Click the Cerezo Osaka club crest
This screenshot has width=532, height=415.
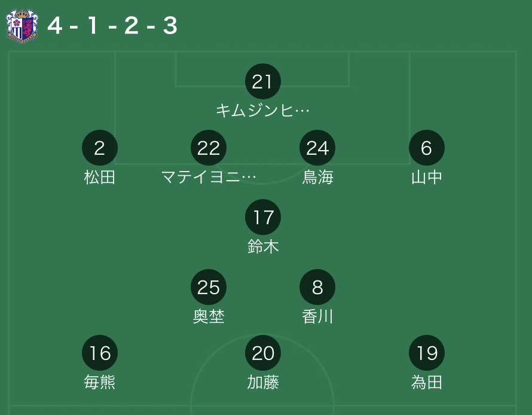[22, 26]
